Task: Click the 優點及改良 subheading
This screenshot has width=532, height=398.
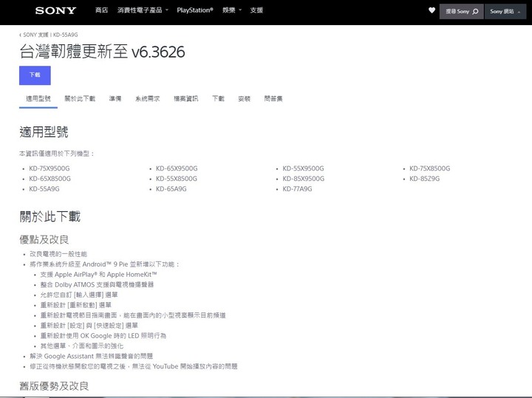Action: (44, 240)
